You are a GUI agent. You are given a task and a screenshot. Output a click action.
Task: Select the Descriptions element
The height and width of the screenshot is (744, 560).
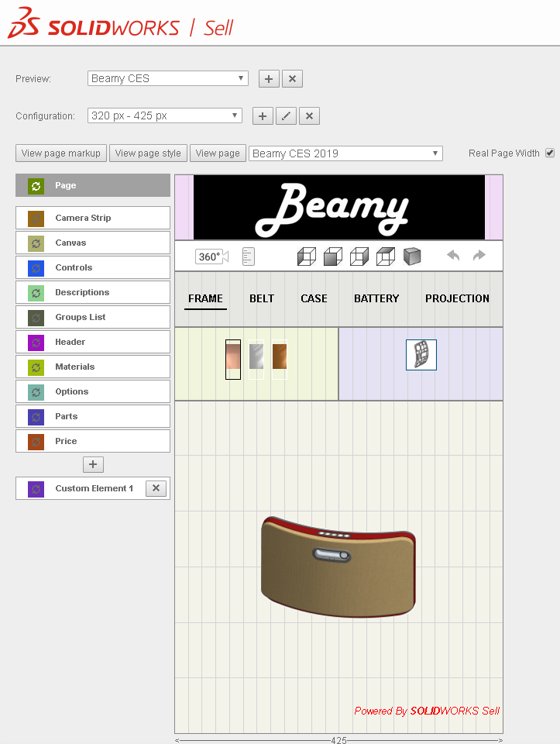pyautogui.click(x=93, y=292)
